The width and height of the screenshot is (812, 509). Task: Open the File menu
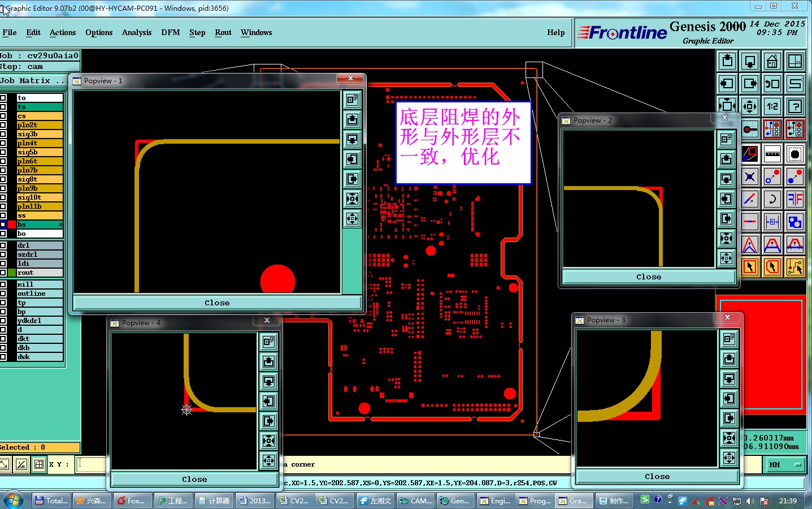[10, 32]
